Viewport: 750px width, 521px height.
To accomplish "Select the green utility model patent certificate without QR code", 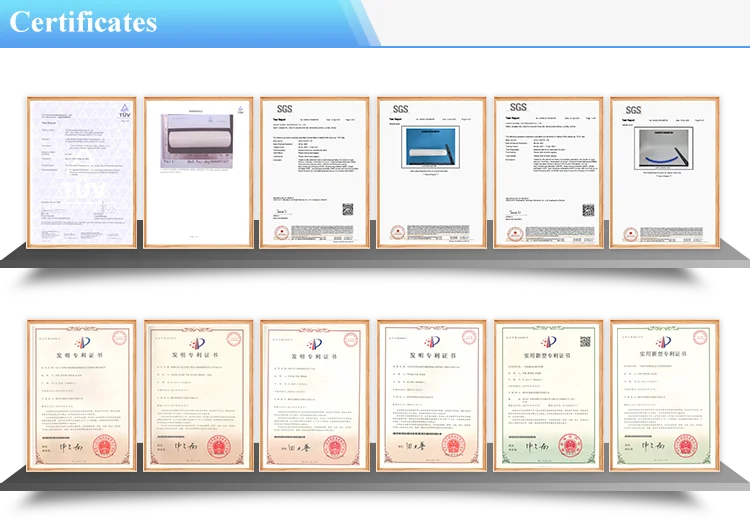I will (x=664, y=396).
